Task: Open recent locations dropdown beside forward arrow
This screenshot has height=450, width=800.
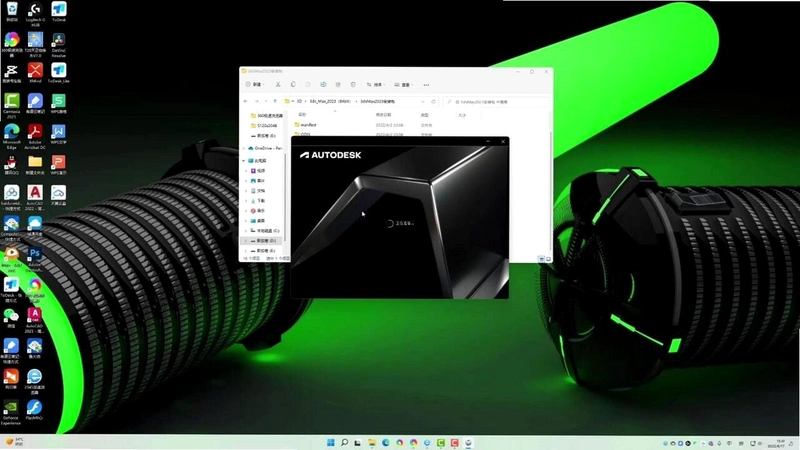Action: [x=266, y=102]
